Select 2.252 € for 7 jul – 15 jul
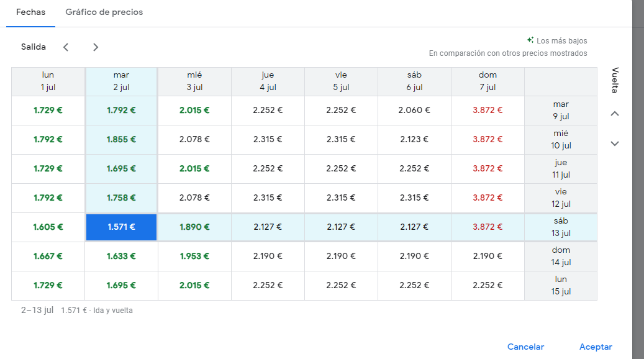644x359 pixels. click(x=488, y=286)
